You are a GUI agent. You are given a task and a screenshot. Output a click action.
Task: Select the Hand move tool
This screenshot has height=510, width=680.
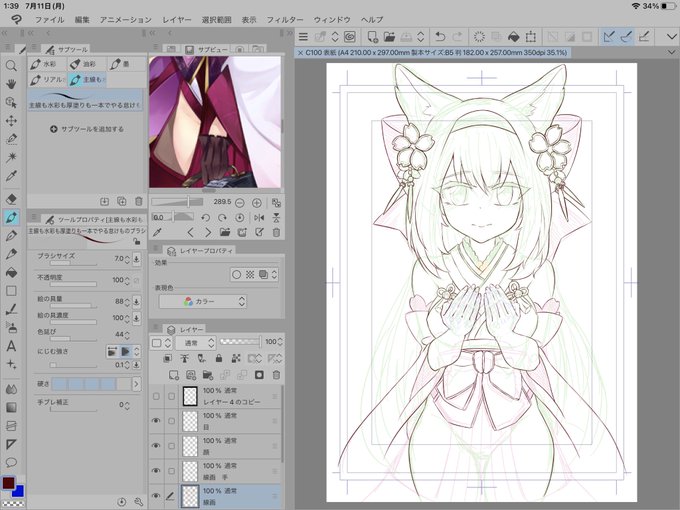11,84
